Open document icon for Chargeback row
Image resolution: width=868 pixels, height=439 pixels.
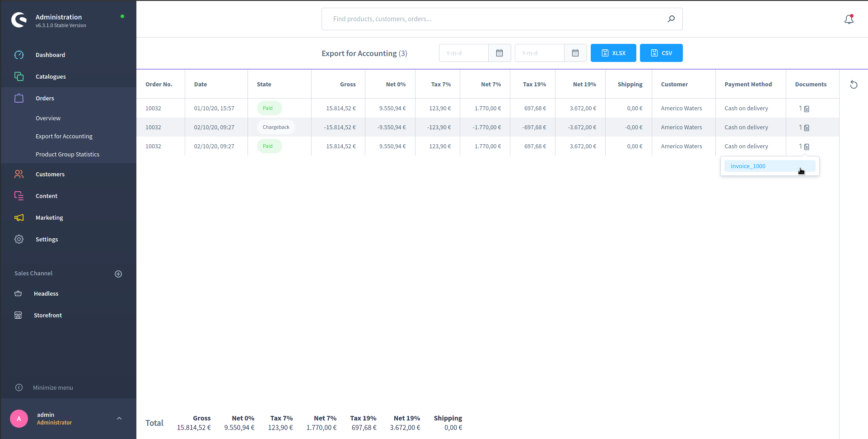pos(807,127)
